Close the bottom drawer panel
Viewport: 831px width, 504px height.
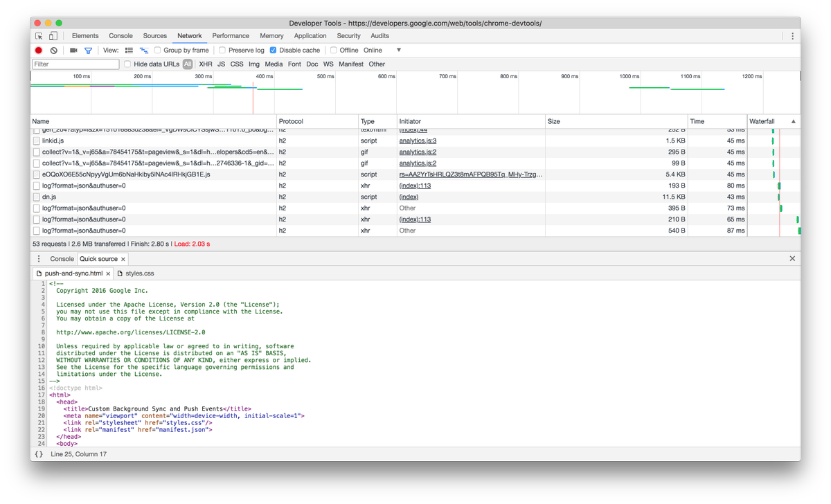tap(792, 258)
